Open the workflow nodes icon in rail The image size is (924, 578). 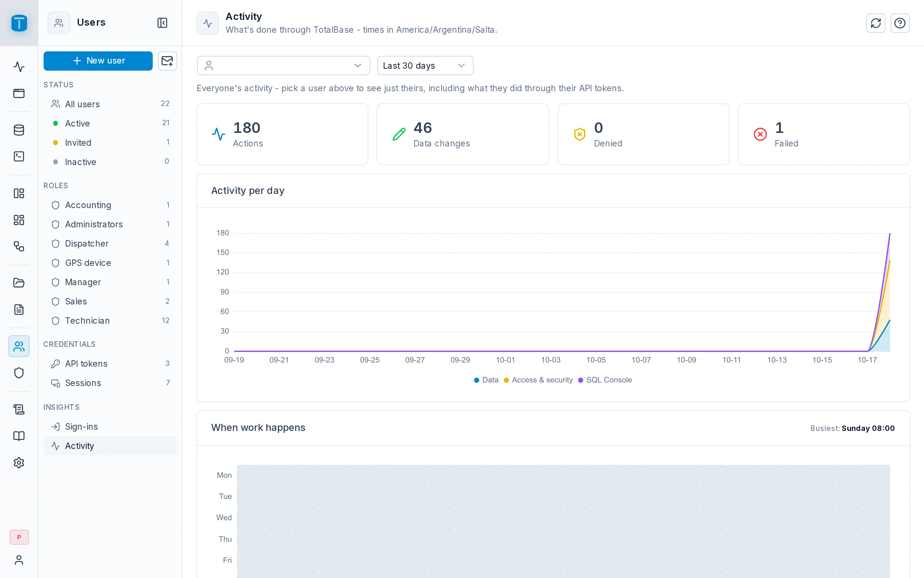(19, 246)
